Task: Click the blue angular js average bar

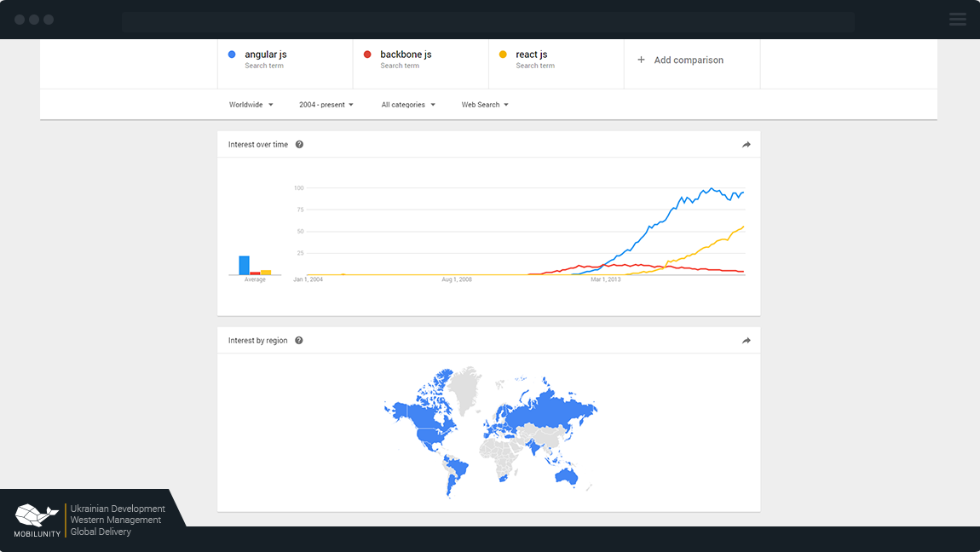Action: coord(245,266)
